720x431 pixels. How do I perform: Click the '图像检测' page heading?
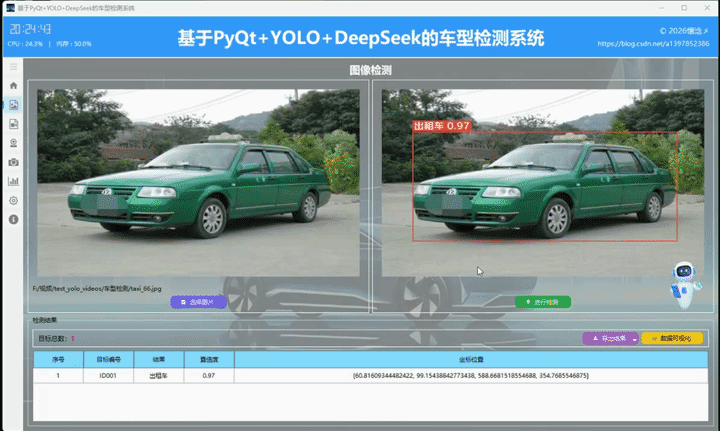pyautogui.click(x=370, y=70)
